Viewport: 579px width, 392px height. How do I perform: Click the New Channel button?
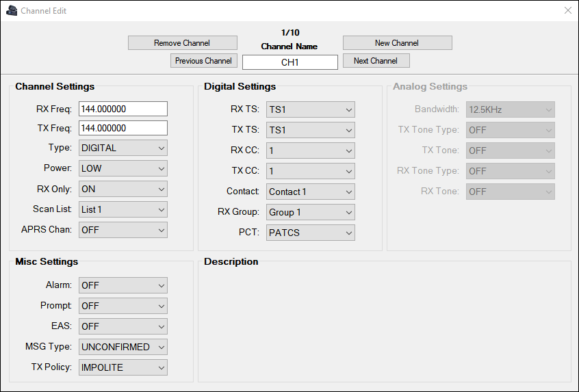pyautogui.click(x=397, y=43)
